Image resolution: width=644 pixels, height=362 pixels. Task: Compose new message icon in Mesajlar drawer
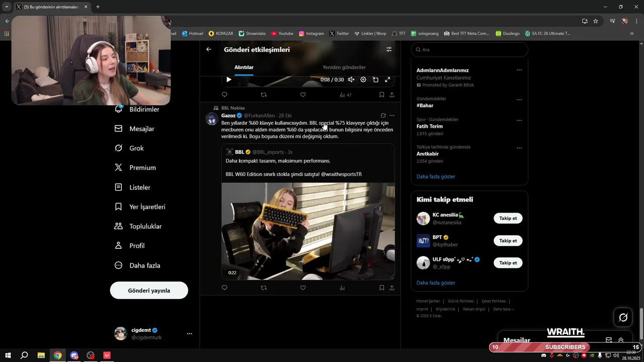609,340
